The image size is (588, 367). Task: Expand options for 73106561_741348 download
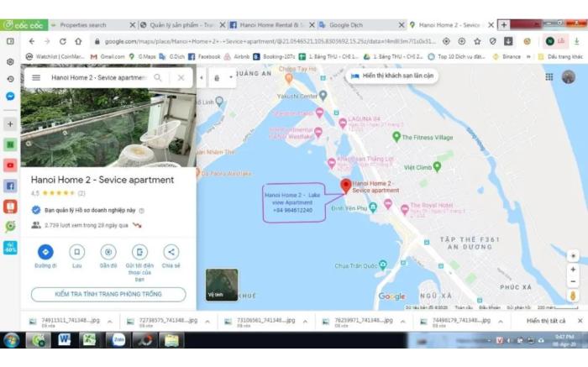click(305, 322)
